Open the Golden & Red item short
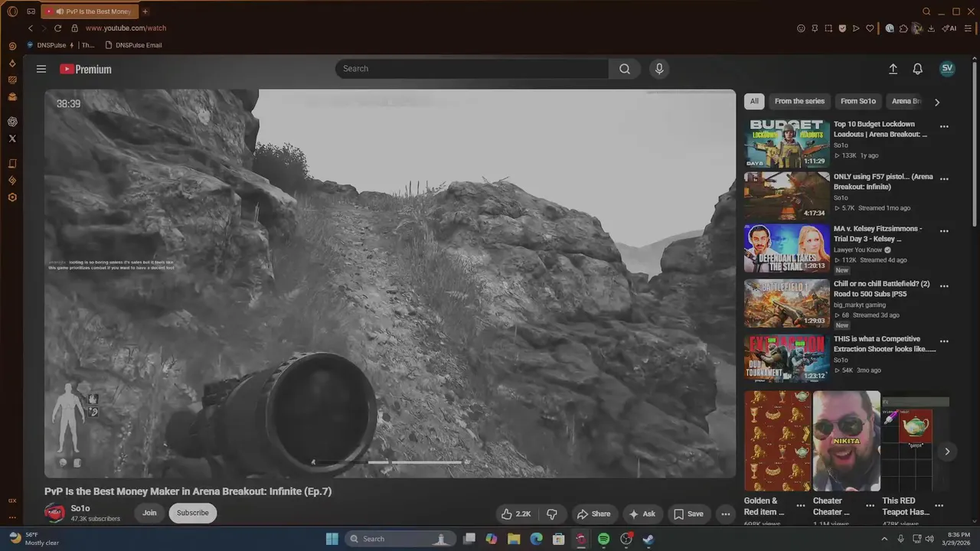This screenshot has width=980, height=551. coord(777,441)
